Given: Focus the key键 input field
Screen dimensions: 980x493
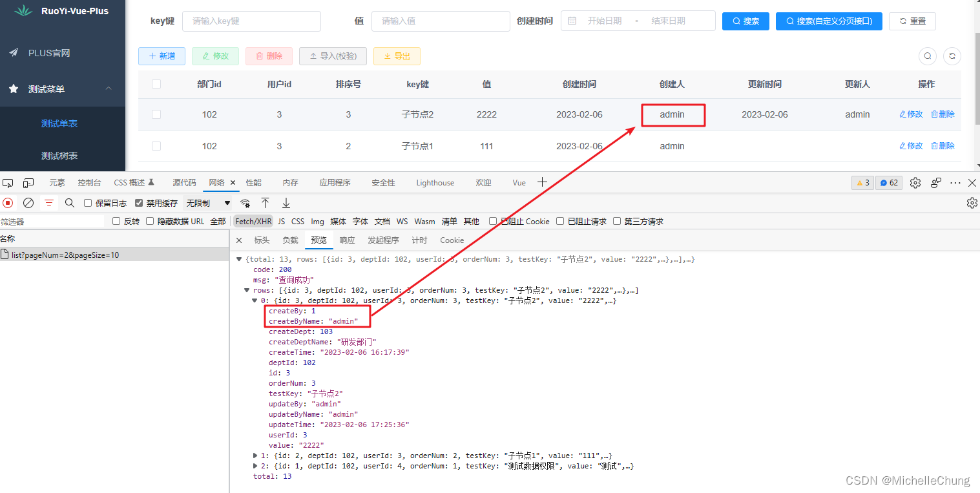Looking at the screenshot, I should [x=251, y=21].
